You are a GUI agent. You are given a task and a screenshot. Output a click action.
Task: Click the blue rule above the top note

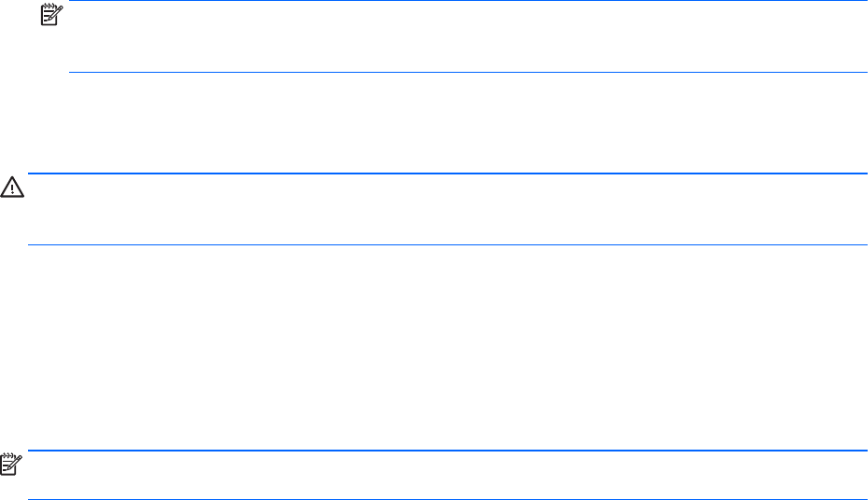[468, 1]
